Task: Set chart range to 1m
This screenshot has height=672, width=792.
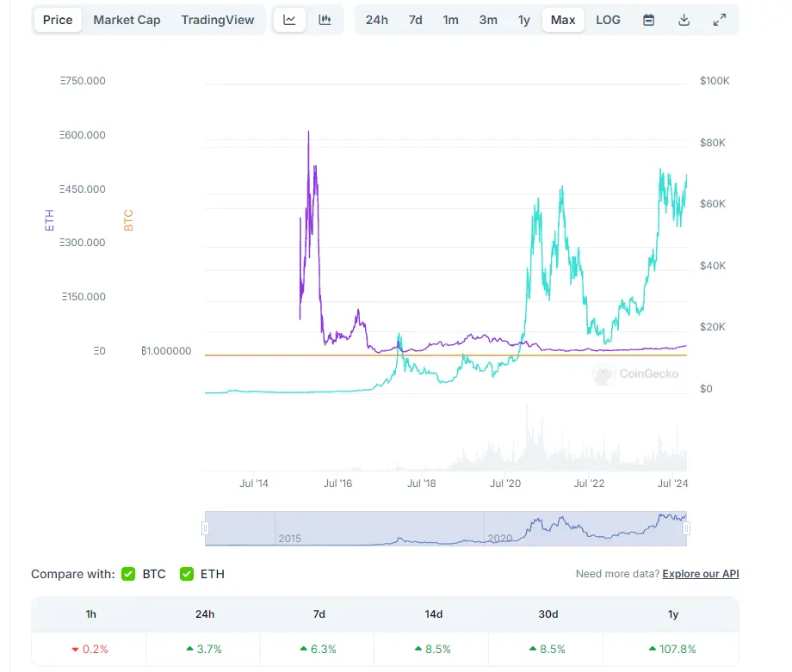Action: [451, 20]
